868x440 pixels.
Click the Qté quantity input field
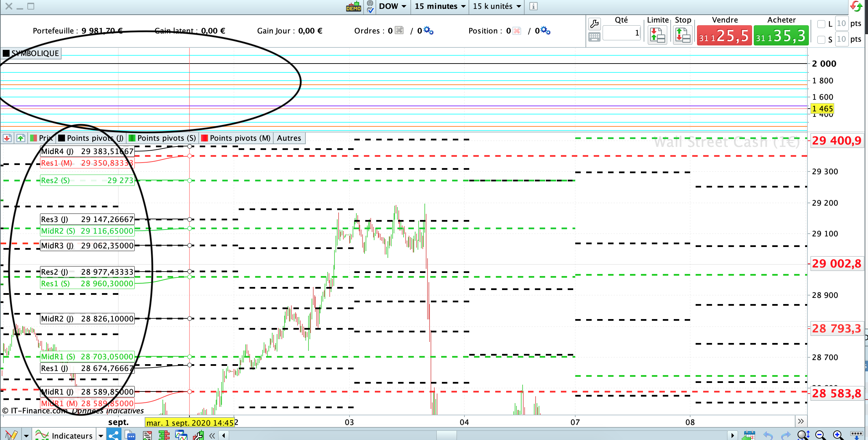[x=621, y=33]
